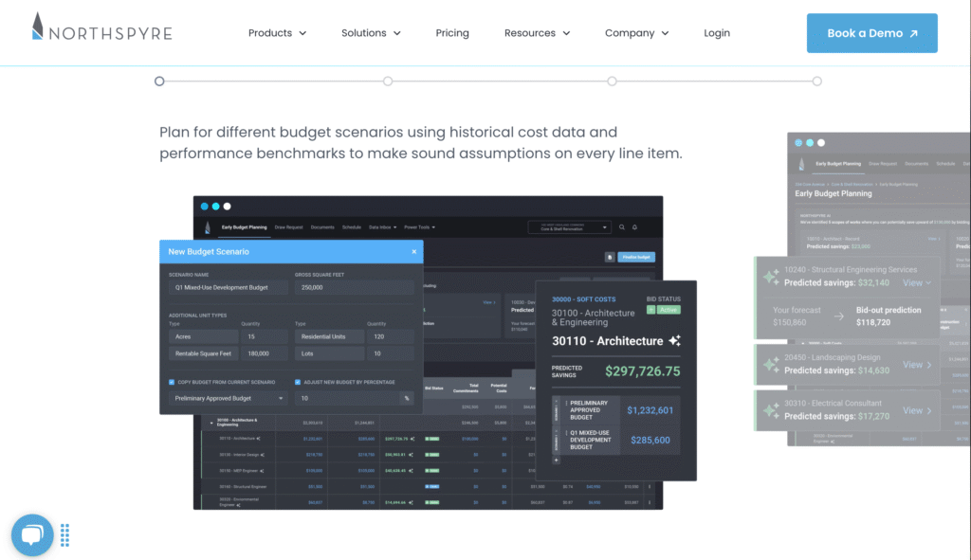Select the Early Budget Planning tab

(242, 227)
